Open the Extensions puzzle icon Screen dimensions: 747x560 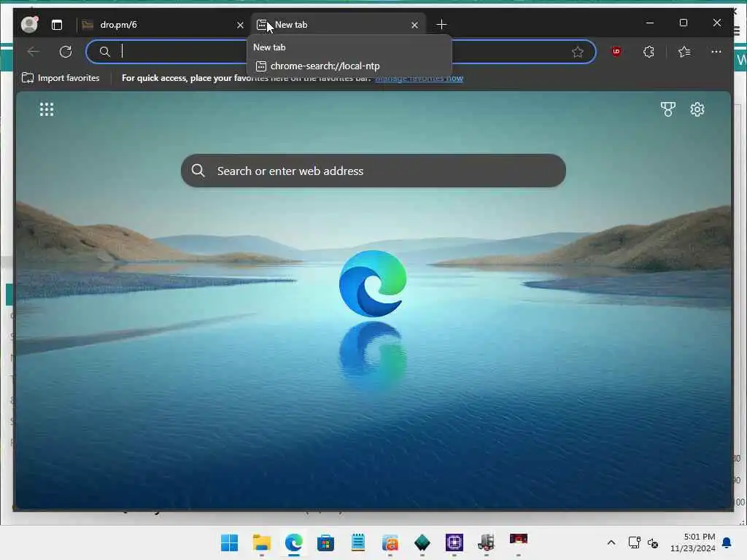(649, 52)
